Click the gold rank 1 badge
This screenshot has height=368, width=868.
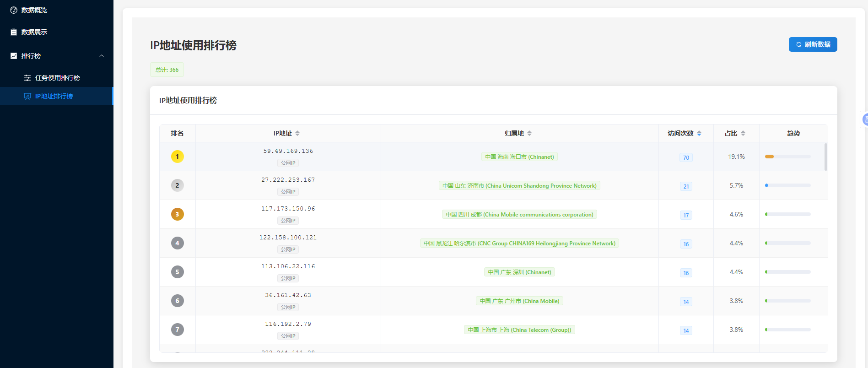[x=178, y=157]
